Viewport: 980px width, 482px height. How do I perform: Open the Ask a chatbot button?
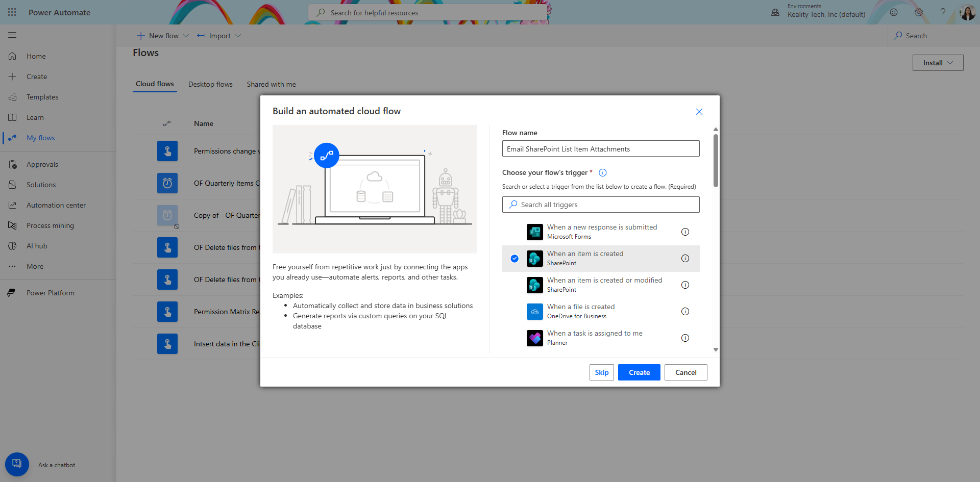tap(17, 465)
